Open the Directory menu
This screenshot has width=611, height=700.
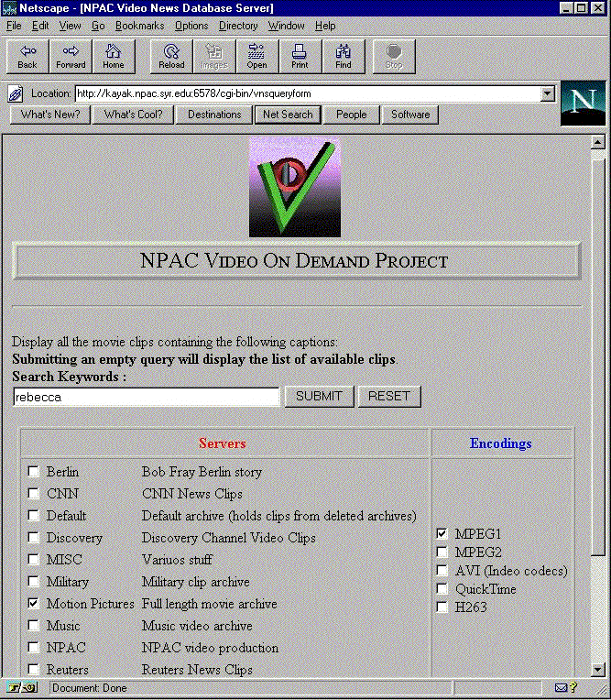pos(238,26)
